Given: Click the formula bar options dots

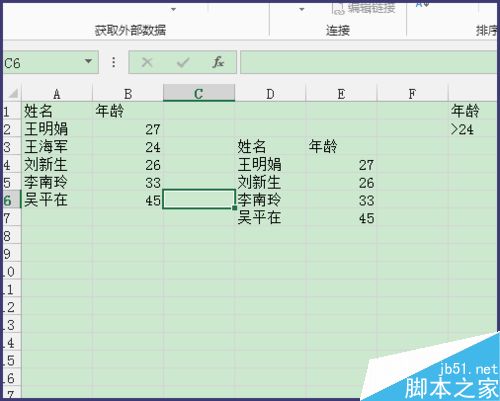Looking at the screenshot, I should [114, 62].
